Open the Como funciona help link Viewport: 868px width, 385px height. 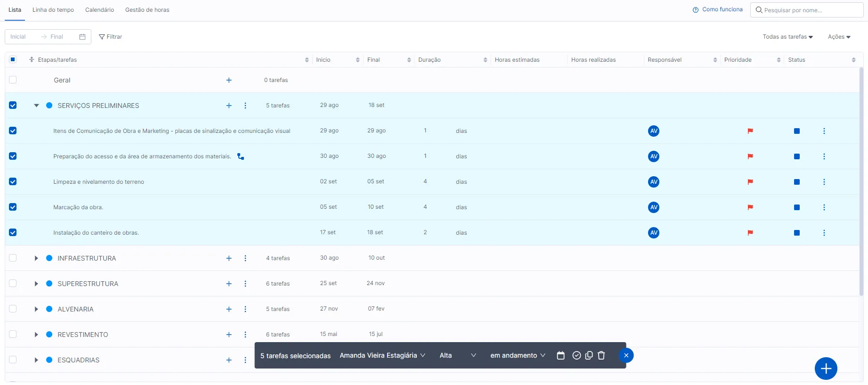click(718, 9)
